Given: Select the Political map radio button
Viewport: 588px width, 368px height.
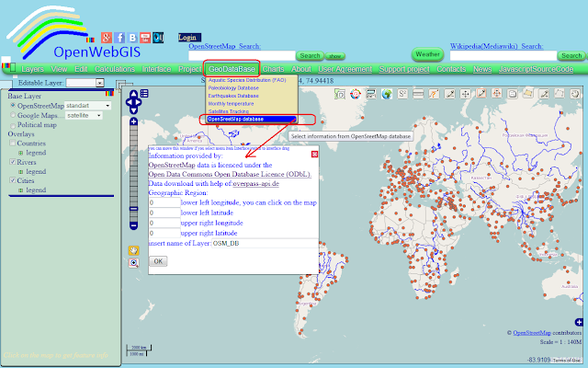Looking at the screenshot, I should [x=13, y=125].
